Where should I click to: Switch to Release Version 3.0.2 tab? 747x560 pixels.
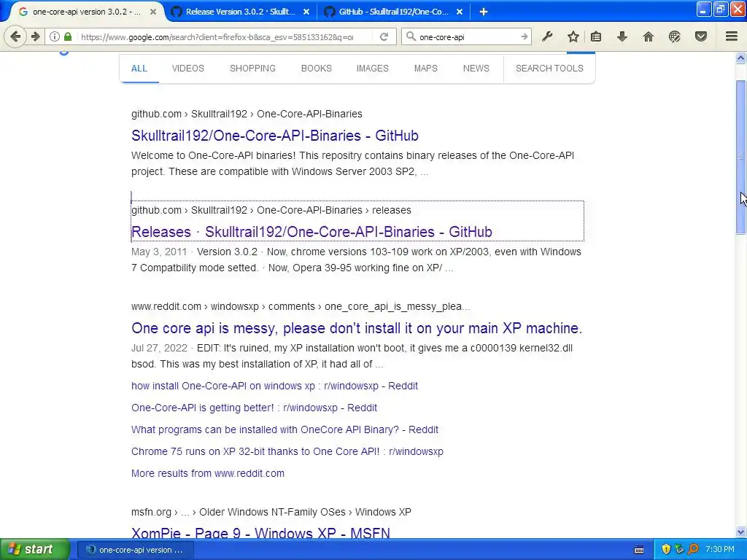coord(241,12)
